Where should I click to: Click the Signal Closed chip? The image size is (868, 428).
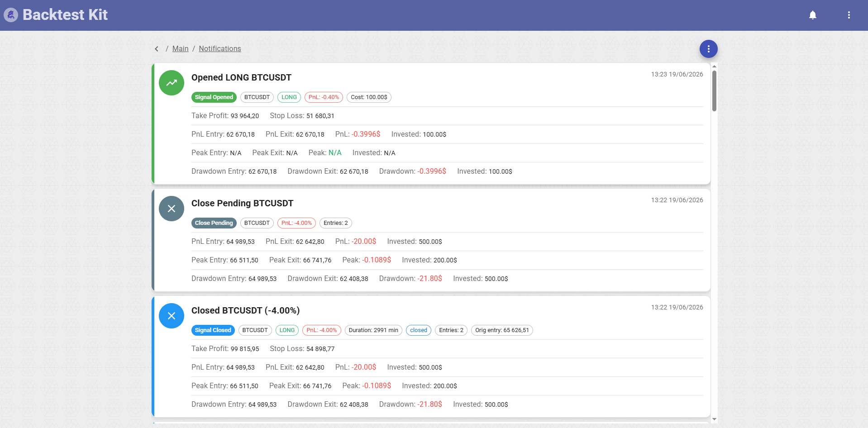coord(213,330)
